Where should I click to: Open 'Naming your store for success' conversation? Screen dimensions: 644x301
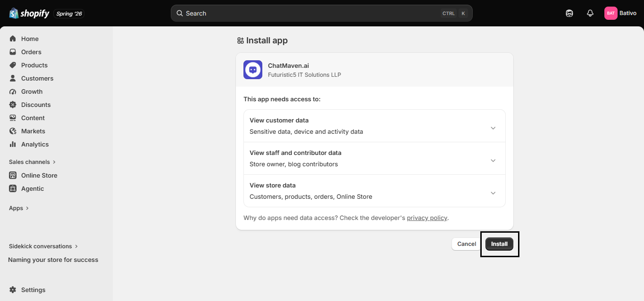click(x=53, y=260)
